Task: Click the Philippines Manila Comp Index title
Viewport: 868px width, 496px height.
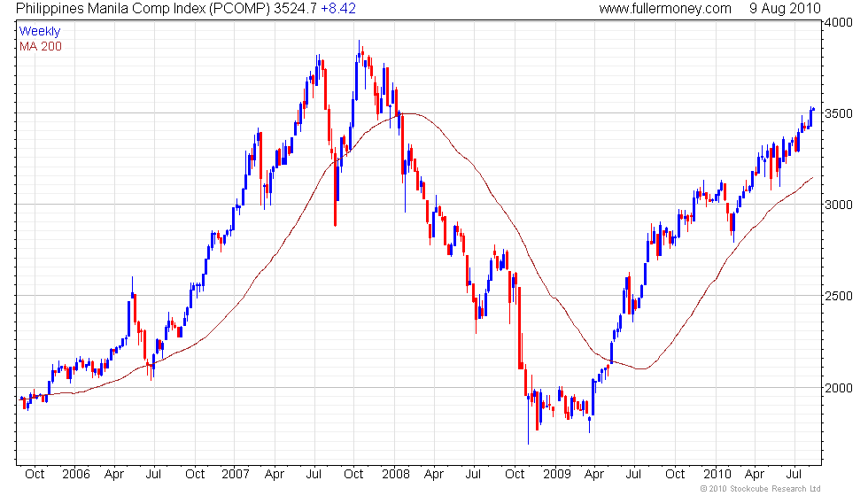Action: click(143, 9)
